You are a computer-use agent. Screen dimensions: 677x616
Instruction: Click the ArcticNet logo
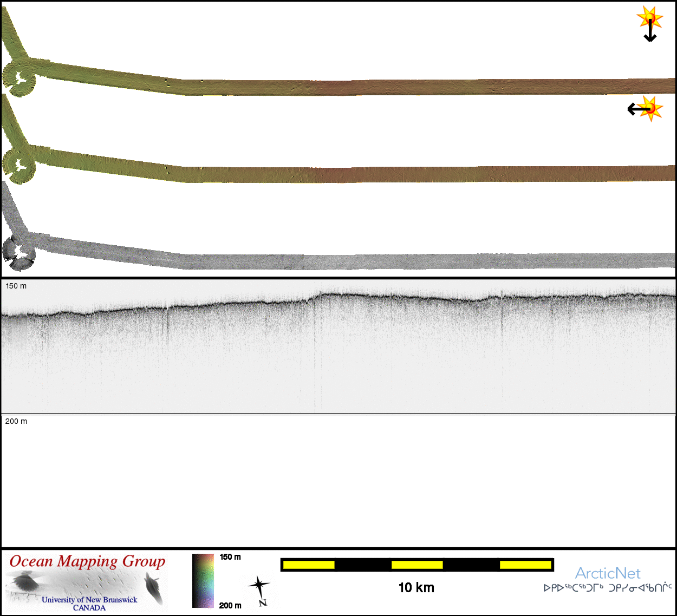608,573
